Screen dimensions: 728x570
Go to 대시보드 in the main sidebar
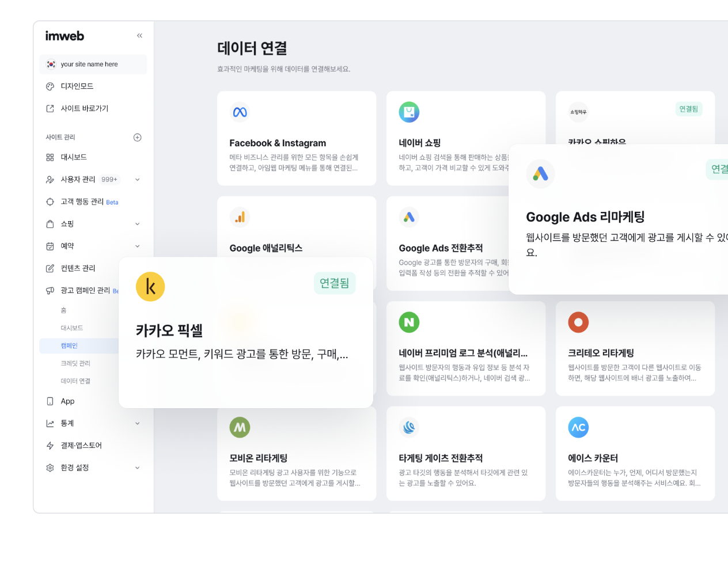point(74,157)
